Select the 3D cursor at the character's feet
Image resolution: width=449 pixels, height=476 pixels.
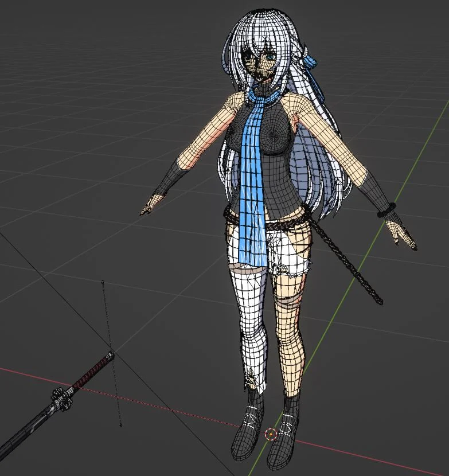coord(271,434)
